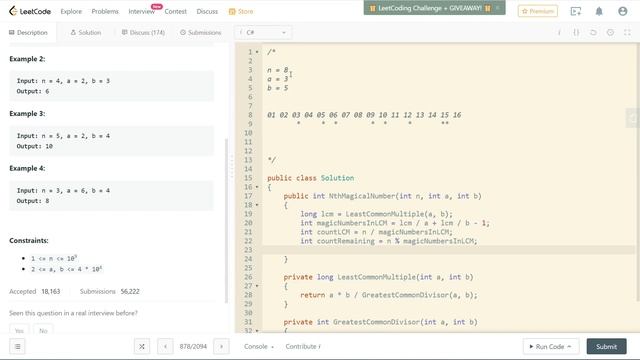Expand the Console panel
The height and width of the screenshot is (360, 640).
pyautogui.click(x=259, y=347)
